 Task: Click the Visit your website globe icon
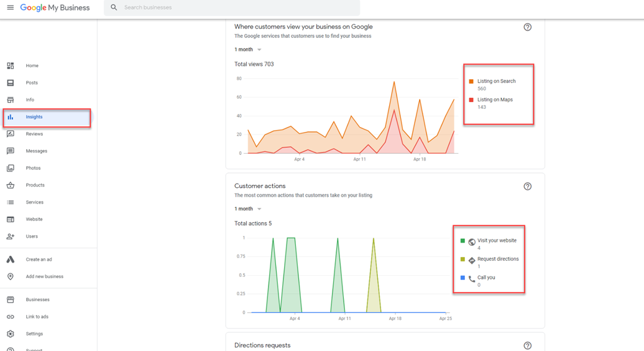472,242
